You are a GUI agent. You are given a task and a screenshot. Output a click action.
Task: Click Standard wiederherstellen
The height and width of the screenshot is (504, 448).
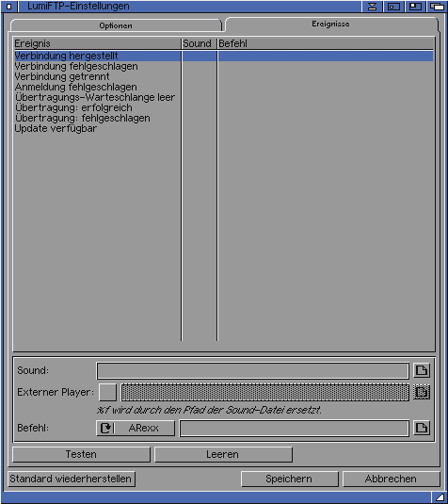(x=72, y=479)
